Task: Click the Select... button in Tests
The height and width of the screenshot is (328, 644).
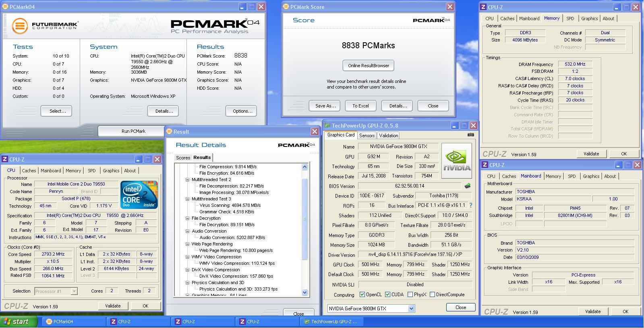Action: point(56,111)
